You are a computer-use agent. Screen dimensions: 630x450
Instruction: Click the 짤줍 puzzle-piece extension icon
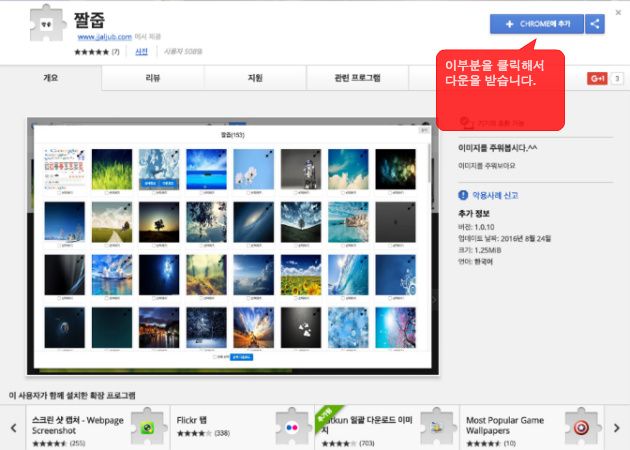[48, 23]
